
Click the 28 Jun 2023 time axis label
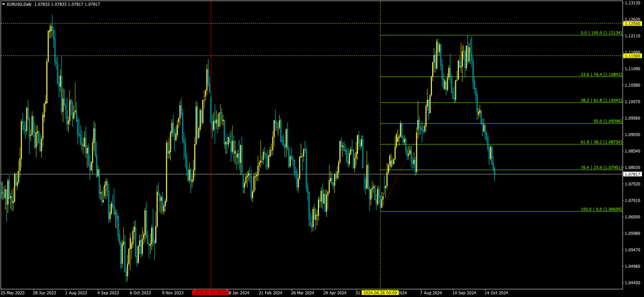tap(44, 293)
